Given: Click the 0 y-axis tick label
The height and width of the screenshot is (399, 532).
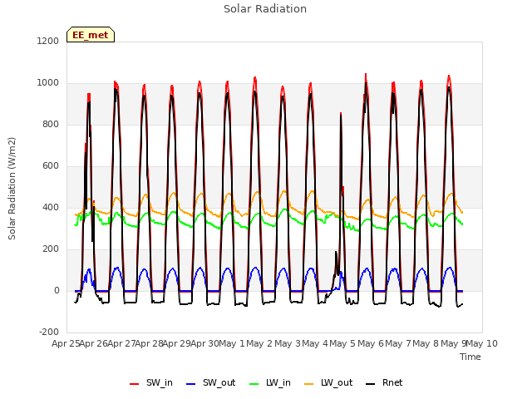Looking at the screenshot, I should 57,290.
